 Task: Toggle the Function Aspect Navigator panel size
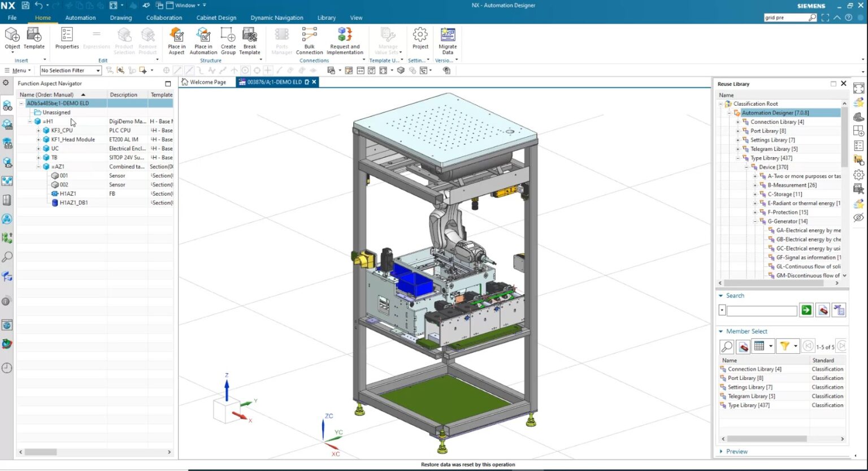[x=167, y=84]
